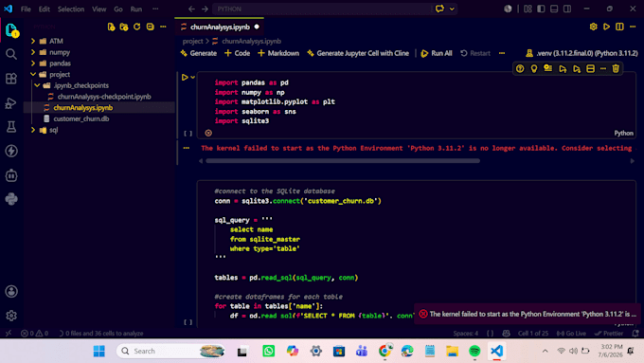644x363 pixels.
Task: Toggle the primary side bar
Action: coord(541,9)
